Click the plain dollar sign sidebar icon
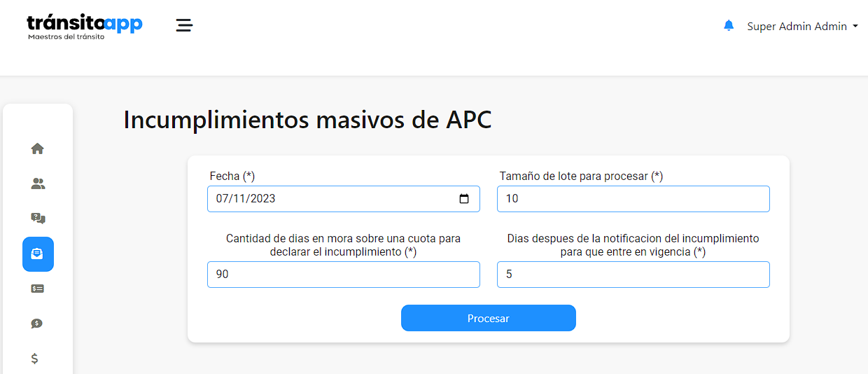 pos(35,359)
